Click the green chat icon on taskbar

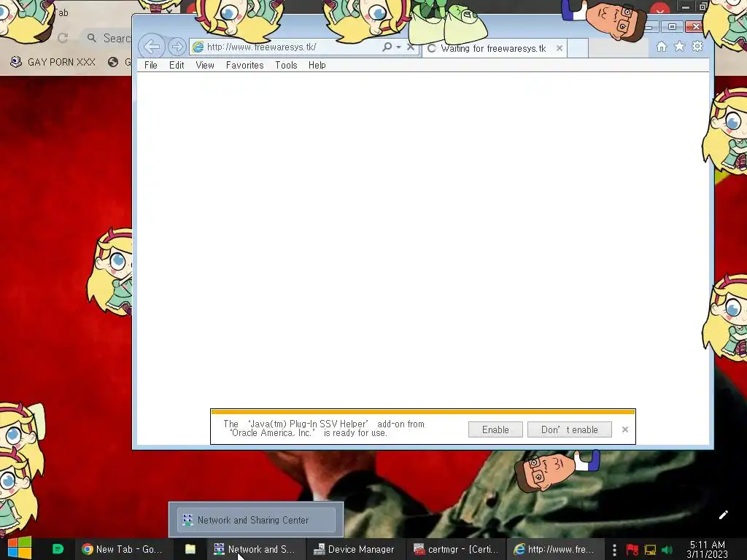tap(58, 549)
